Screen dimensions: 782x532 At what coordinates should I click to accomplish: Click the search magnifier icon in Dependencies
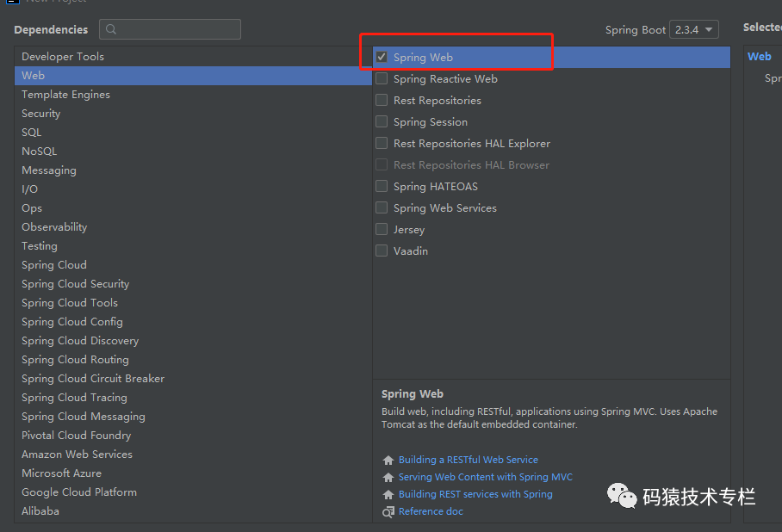coord(111,29)
